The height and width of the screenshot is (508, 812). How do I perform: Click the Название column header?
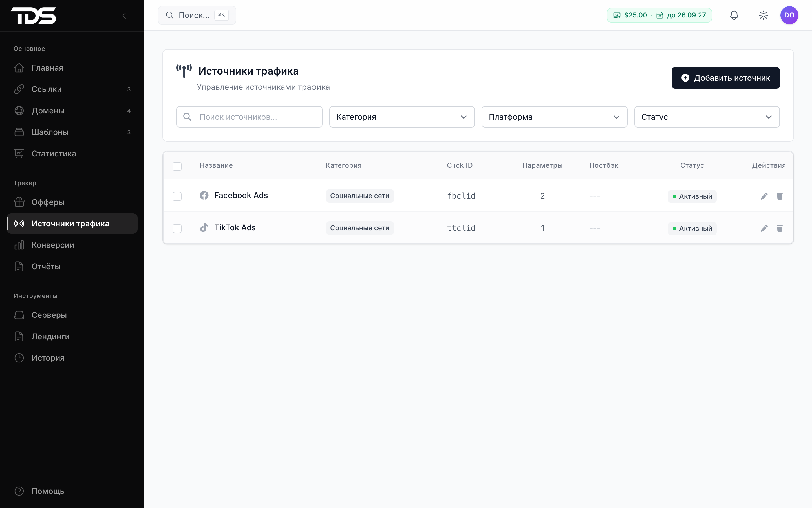click(x=216, y=165)
